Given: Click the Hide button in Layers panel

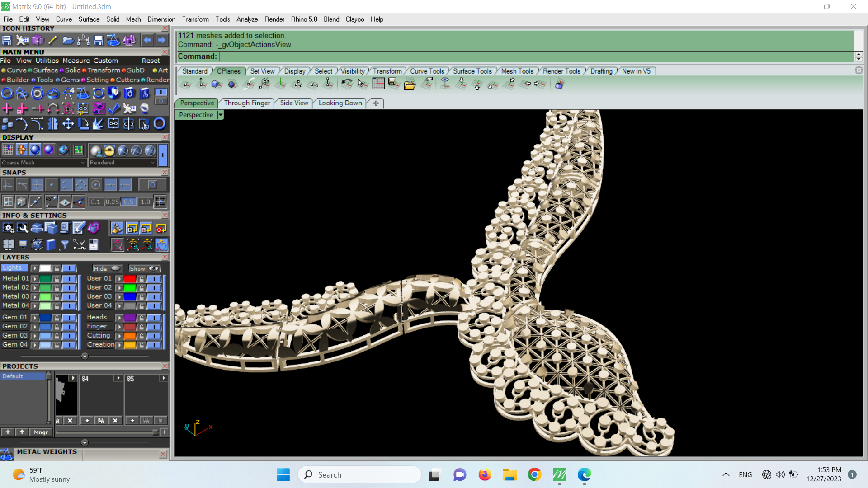Looking at the screenshot, I should tap(107, 268).
